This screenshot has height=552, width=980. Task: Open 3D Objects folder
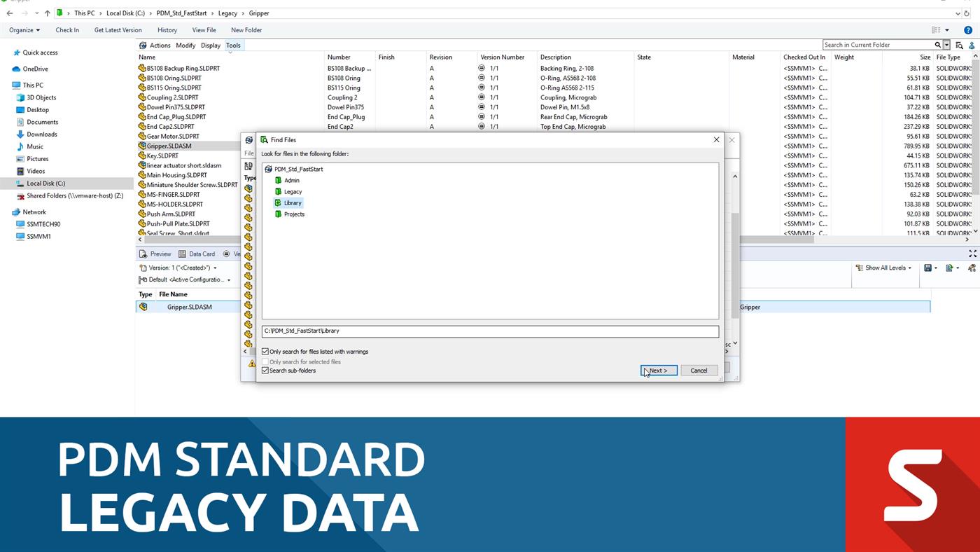tap(41, 98)
